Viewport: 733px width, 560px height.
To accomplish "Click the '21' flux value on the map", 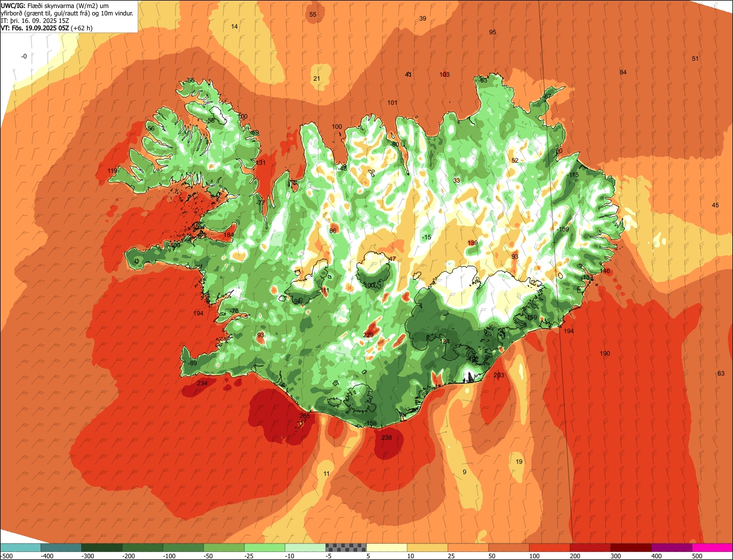I will [x=317, y=78].
